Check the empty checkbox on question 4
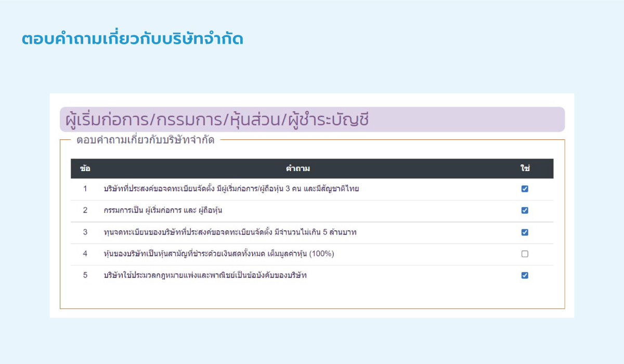The image size is (624, 364). click(x=525, y=254)
